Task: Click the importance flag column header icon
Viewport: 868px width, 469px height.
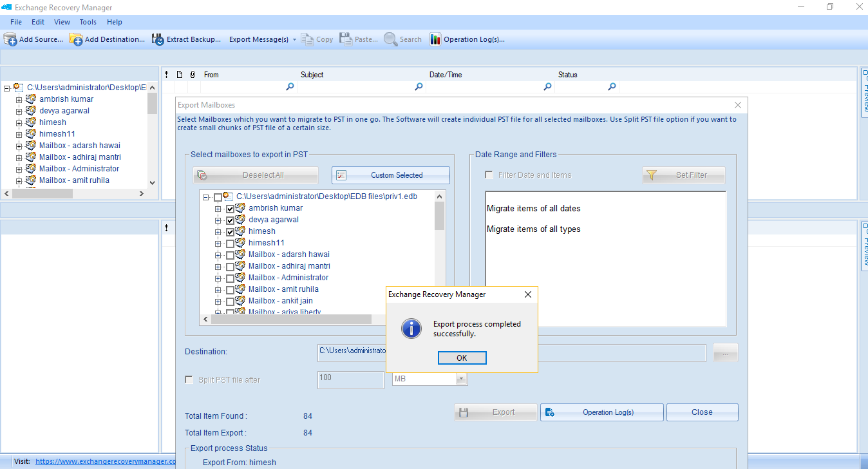Action: [167, 75]
